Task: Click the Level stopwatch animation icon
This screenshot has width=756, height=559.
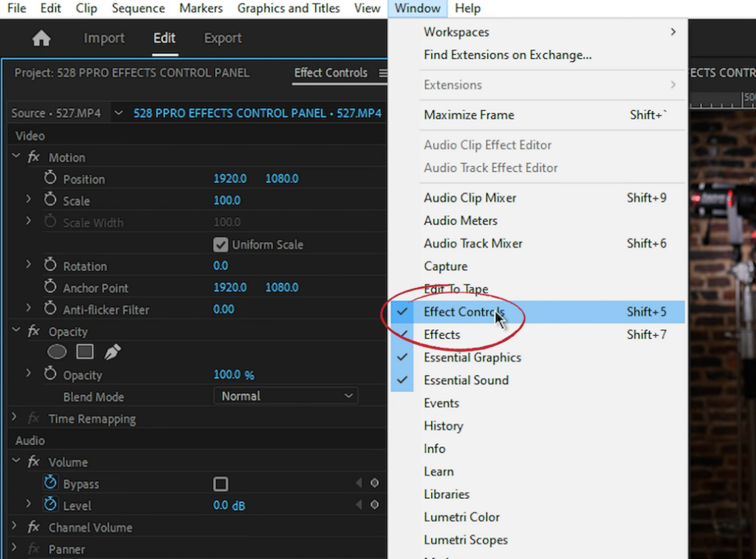Action: point(50,505)
